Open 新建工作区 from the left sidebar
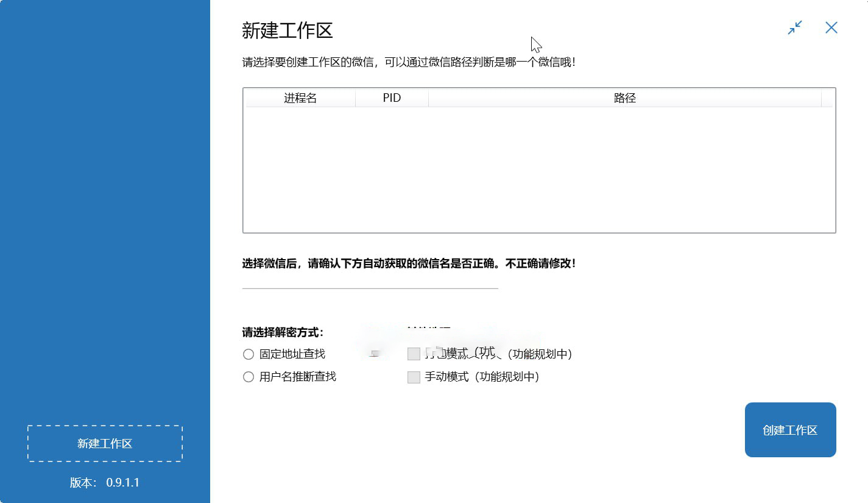This screenshot has height=503, width=868. 105,444
